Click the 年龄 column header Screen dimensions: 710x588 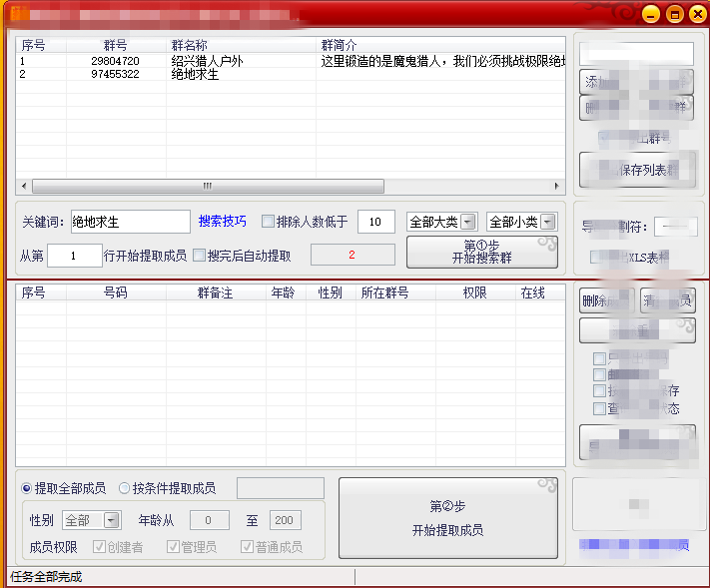[x=286, y=293]
